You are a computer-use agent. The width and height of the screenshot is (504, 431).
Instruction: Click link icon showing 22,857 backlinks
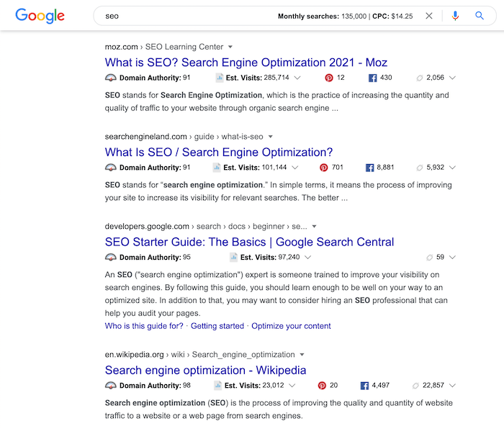click(415, 386)
